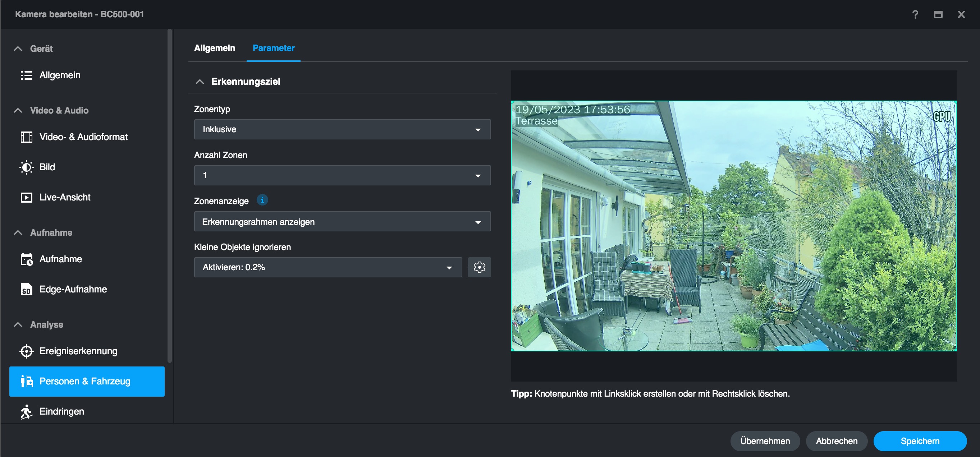
Task: Open Ereigniserkennung analysis settings
Action: coord(78,351)
